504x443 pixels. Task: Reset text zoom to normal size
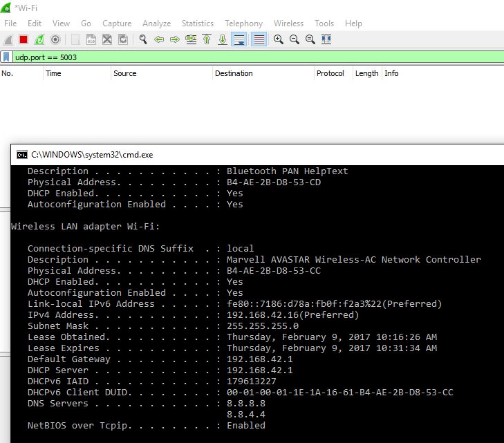[x=310, y=39]
